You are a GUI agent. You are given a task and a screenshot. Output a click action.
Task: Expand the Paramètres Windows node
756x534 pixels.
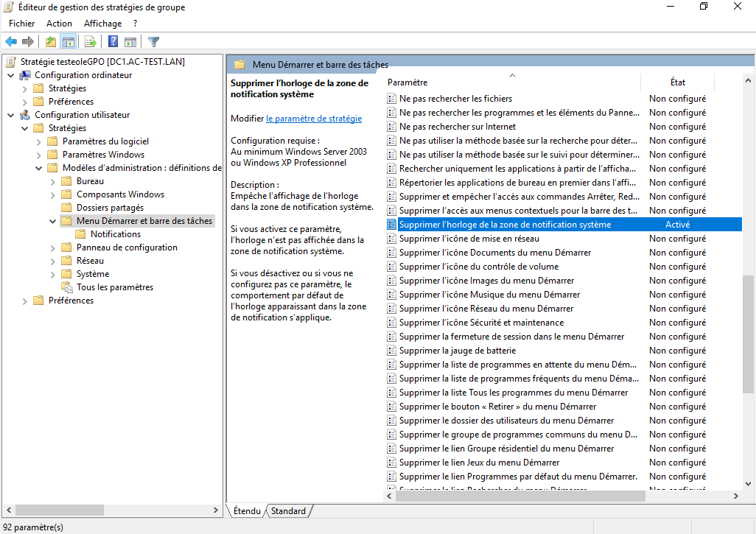pos(39,155)
